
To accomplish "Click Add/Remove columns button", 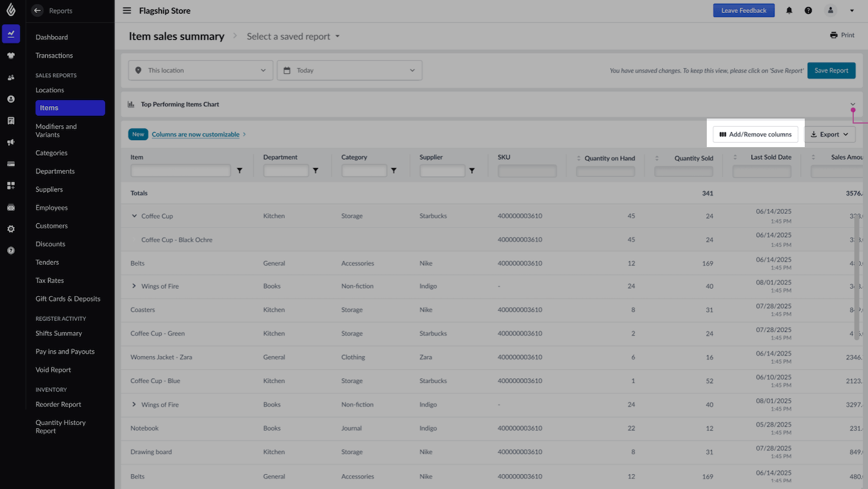I will [x=755, y=134].
